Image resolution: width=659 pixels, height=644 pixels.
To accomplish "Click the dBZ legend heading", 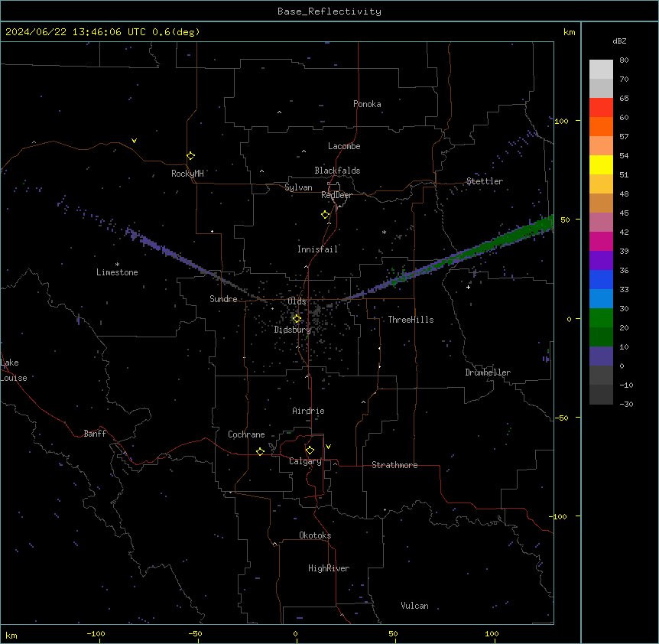I will [619, 41].
